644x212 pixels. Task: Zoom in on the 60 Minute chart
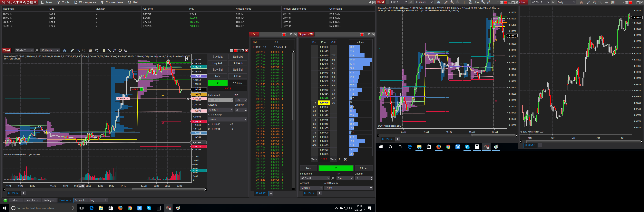point(452,2)
